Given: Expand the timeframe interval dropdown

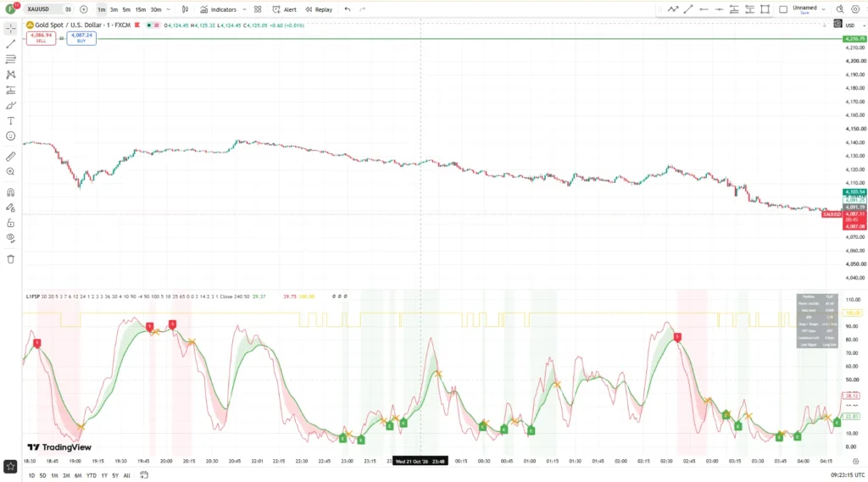Looking at the screenshot, I should [x=169, y=9].
